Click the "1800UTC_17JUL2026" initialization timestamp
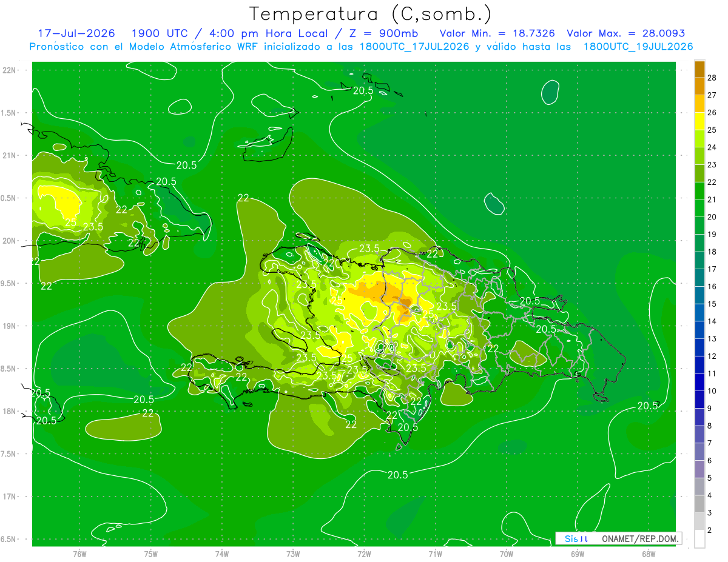This screenshot has height=562, width=728. tap(414, 47)
